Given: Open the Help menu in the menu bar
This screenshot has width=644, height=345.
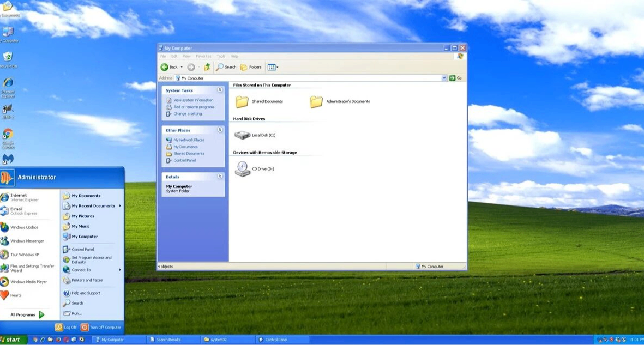Looking at the screenshot, I should click(x=234, y=56).
